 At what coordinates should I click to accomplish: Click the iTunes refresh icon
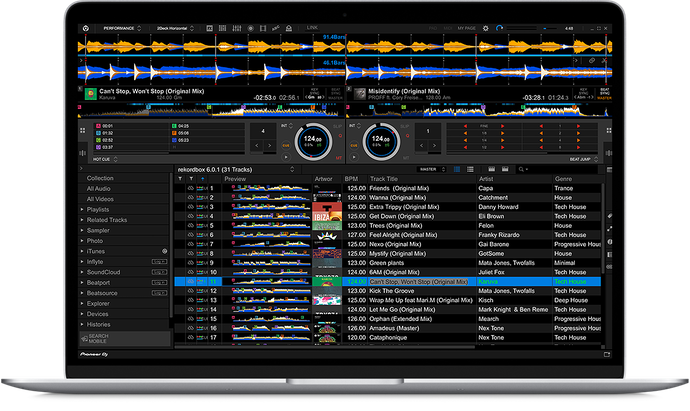(165, 251)
